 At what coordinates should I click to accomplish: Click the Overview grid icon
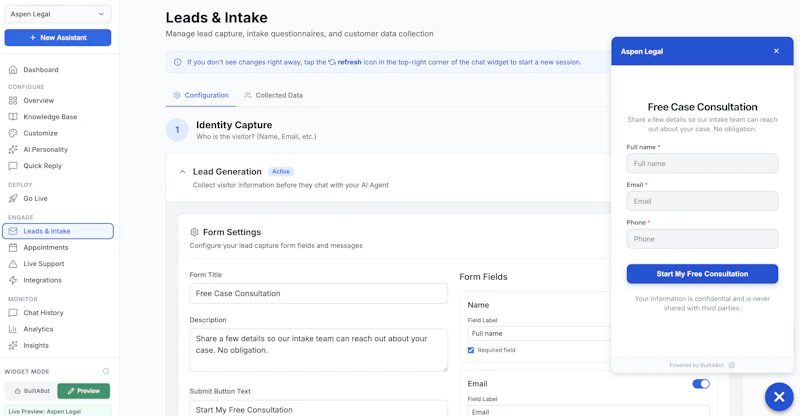pyautogui.click(x=13, y=101)
